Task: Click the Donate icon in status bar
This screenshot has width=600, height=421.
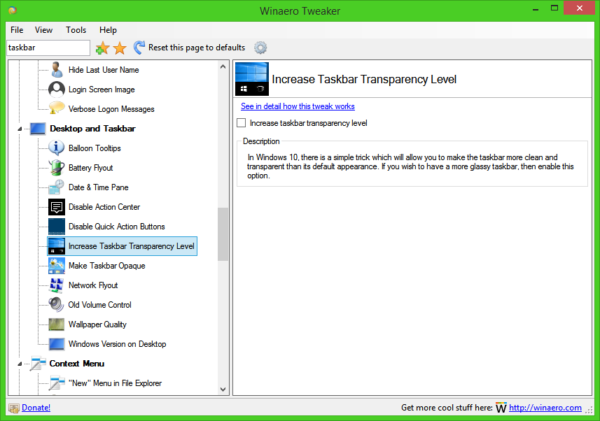Action: (14, 408)
